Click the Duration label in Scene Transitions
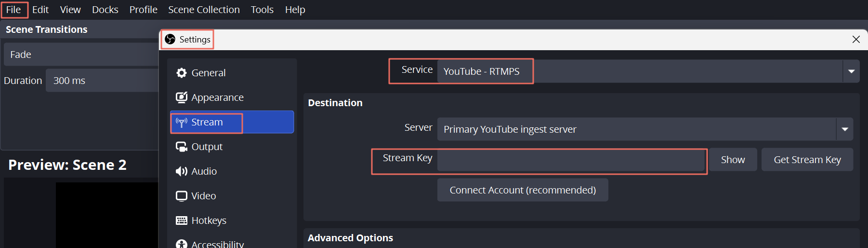 click(x=23, y=81)
